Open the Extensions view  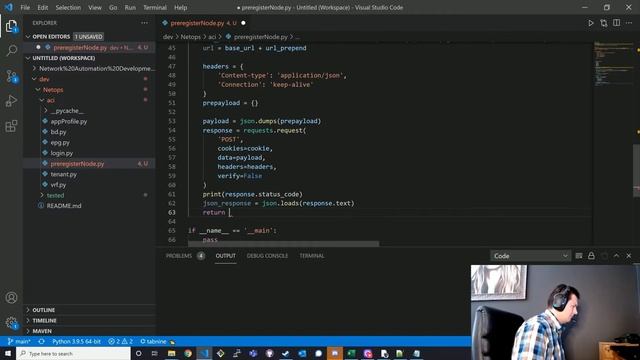(11, 126)
